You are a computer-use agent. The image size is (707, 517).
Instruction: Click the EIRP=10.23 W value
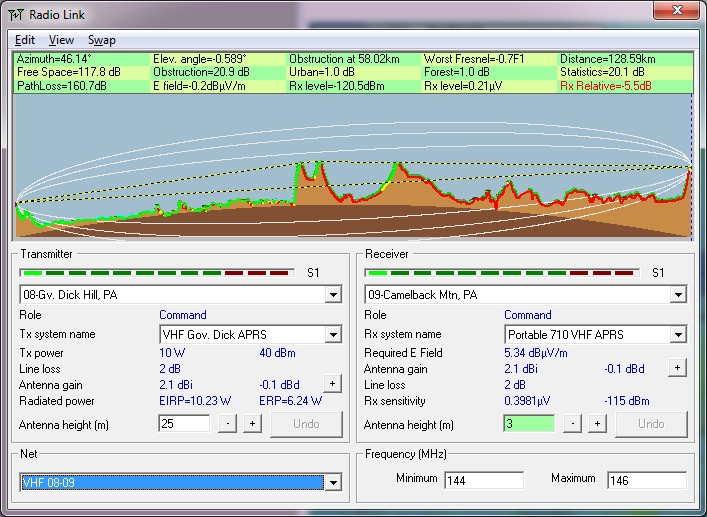click(195, 401)
